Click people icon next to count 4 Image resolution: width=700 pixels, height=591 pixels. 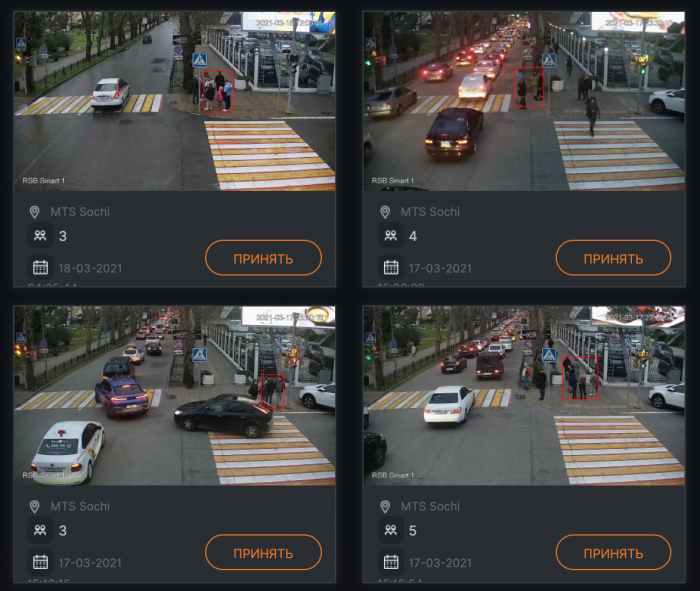(x=391, y=235)
